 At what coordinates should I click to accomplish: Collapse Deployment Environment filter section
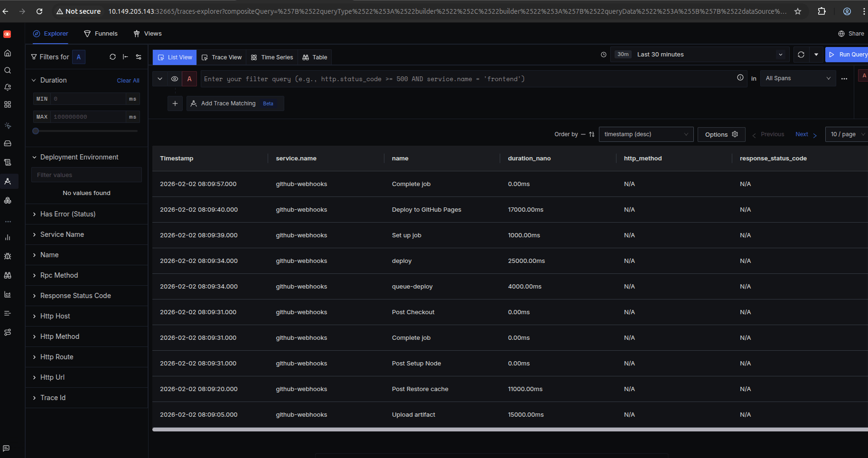pyautogui.click(x=34, y=157)
